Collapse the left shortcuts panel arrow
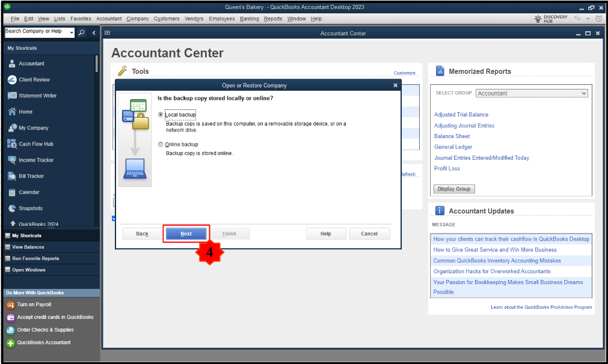The height and width of the screenshot is (364, 608). (x=94, y=33)
